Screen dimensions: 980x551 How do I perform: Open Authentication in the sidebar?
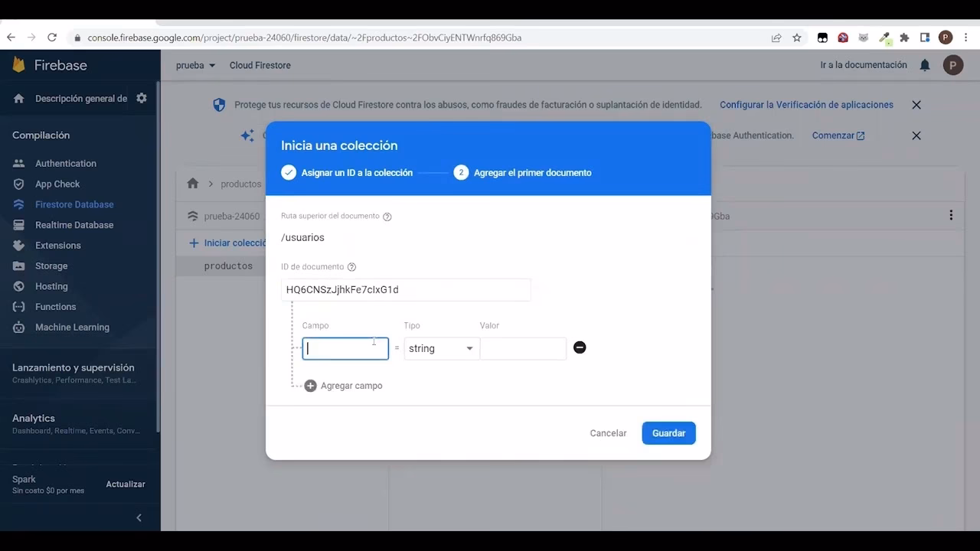pos(66,164)
